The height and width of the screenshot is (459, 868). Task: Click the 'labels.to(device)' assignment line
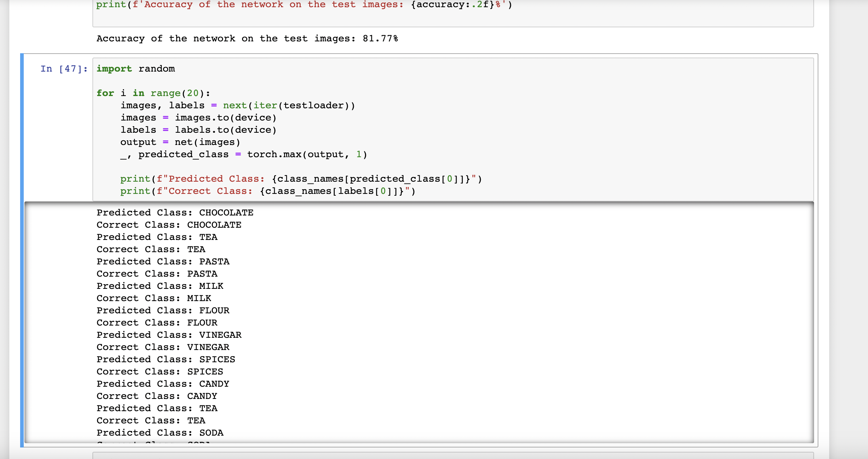tap(198, 130)
